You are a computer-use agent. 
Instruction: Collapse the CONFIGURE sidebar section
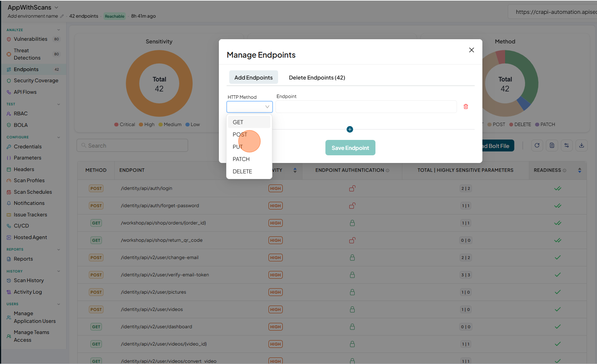coord(58,137)
